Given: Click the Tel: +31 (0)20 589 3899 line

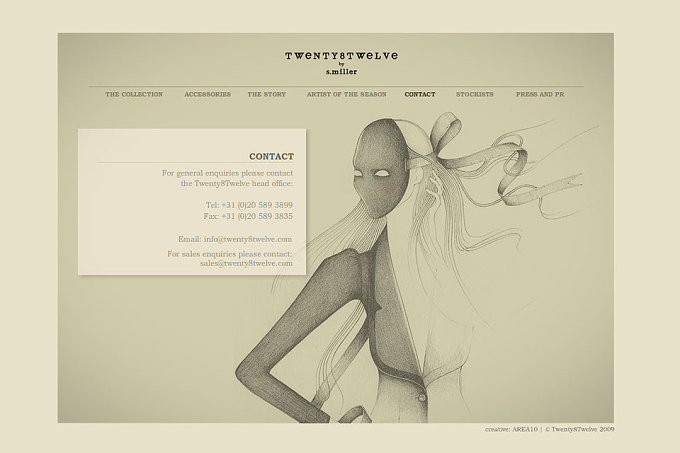Looking at the screenshot, I should [249, 205].
